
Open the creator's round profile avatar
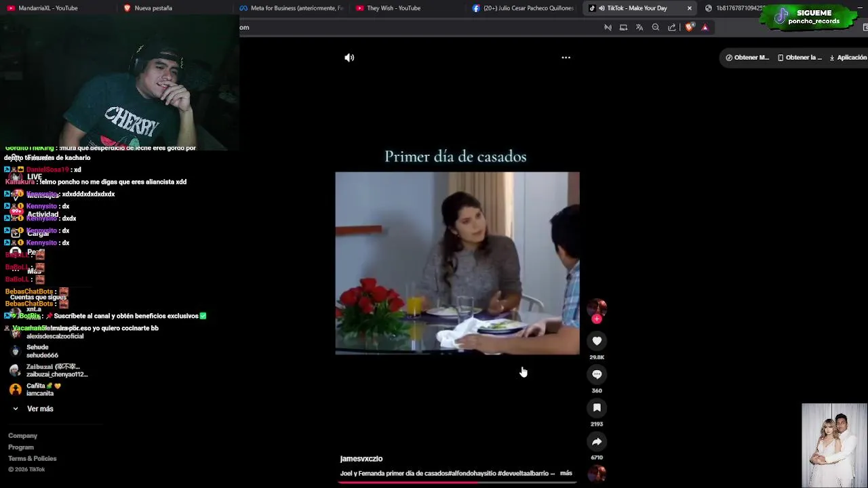pos(597,308)
